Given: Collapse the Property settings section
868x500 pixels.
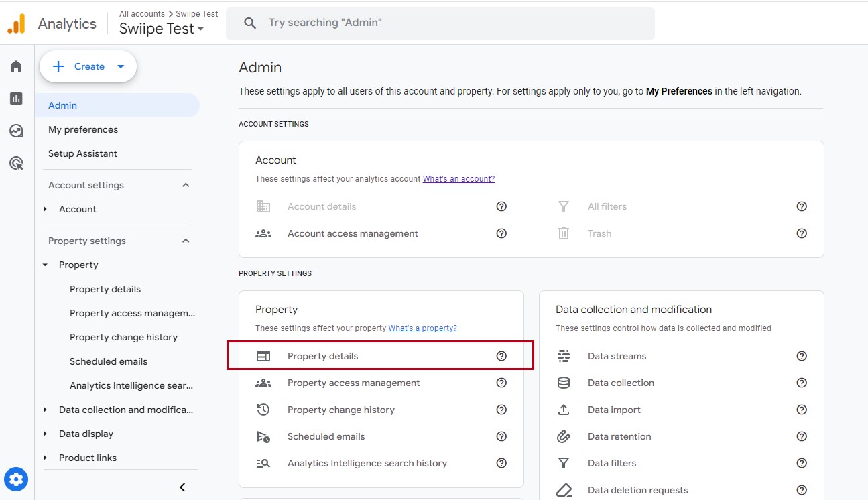Looking at the screenshot, I should pos(186,241).
